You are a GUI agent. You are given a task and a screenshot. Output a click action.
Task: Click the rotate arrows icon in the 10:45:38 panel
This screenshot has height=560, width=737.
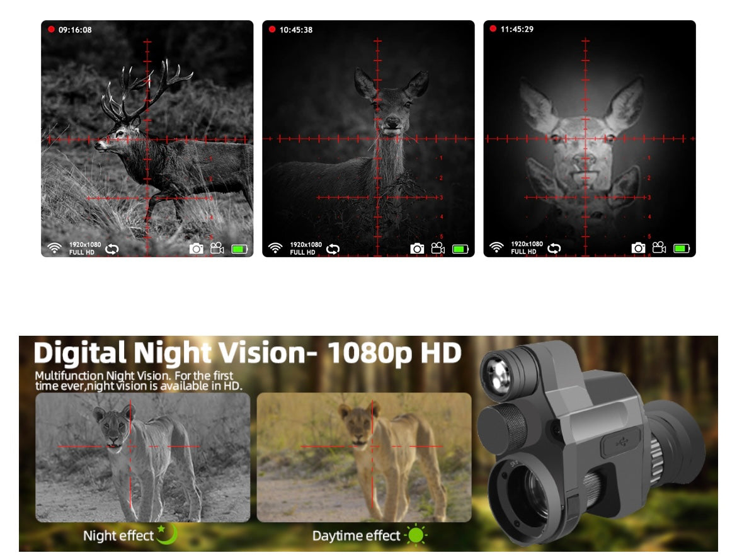[x=333, y=249]
